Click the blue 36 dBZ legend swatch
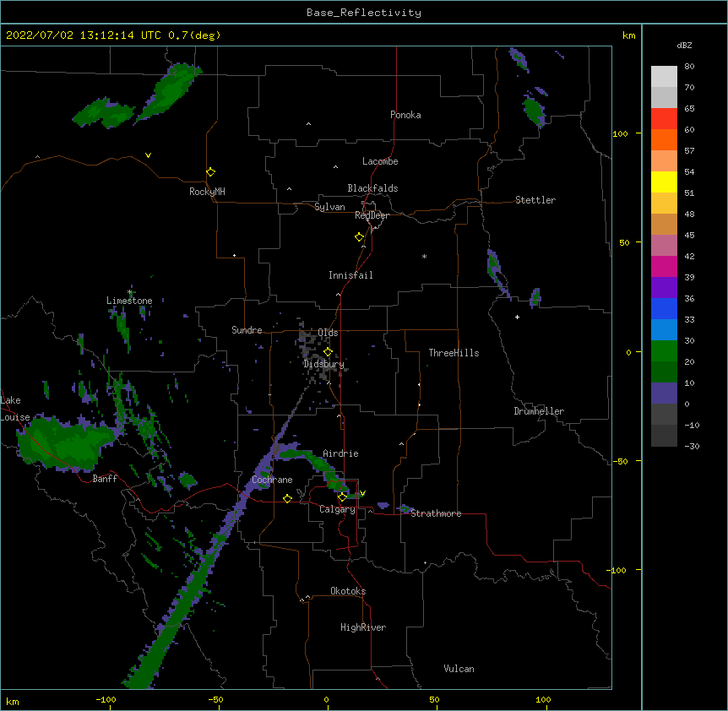 pyautogui.click(x=664, y=308)
